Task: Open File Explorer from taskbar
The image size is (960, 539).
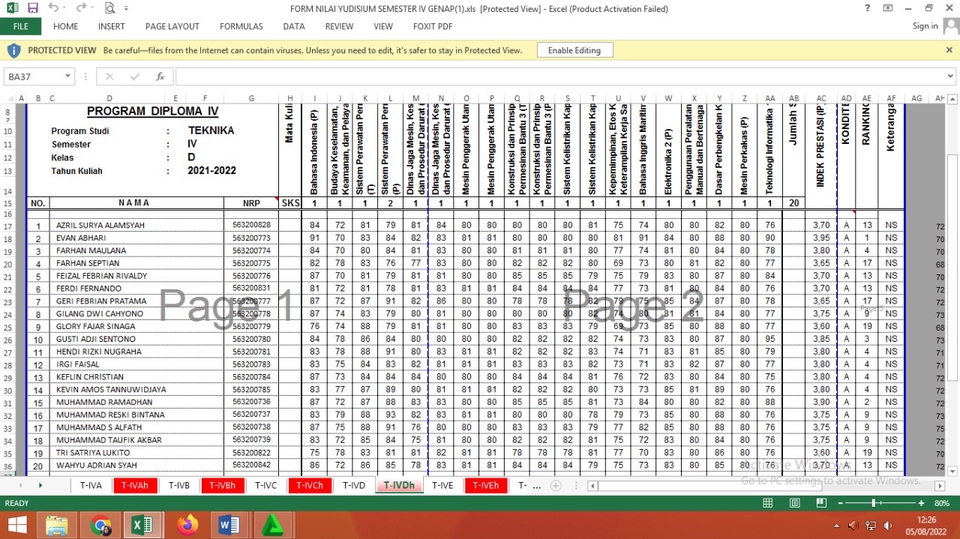Action: coord(57,526)
